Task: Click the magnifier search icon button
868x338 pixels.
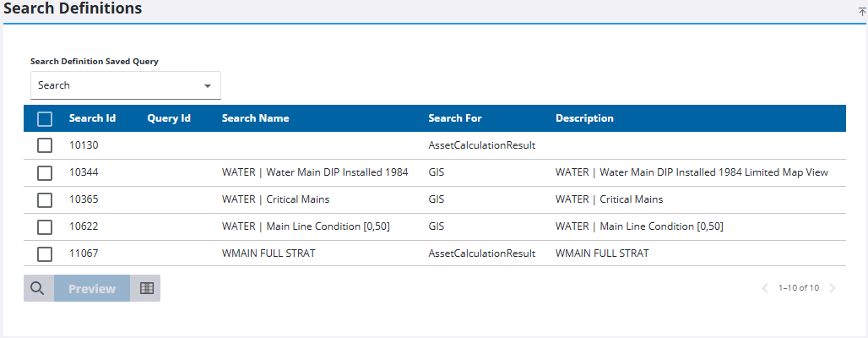Action: click(37, 288)
